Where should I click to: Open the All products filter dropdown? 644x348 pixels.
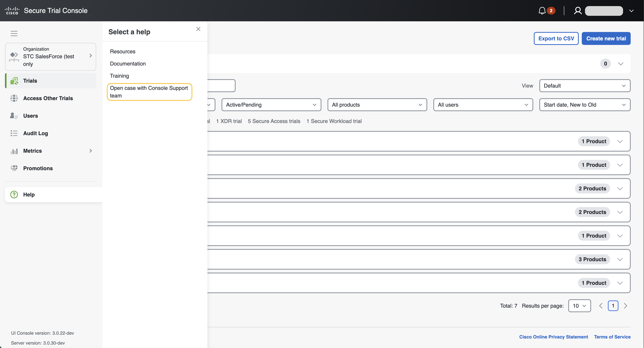[x=377, y=105]
